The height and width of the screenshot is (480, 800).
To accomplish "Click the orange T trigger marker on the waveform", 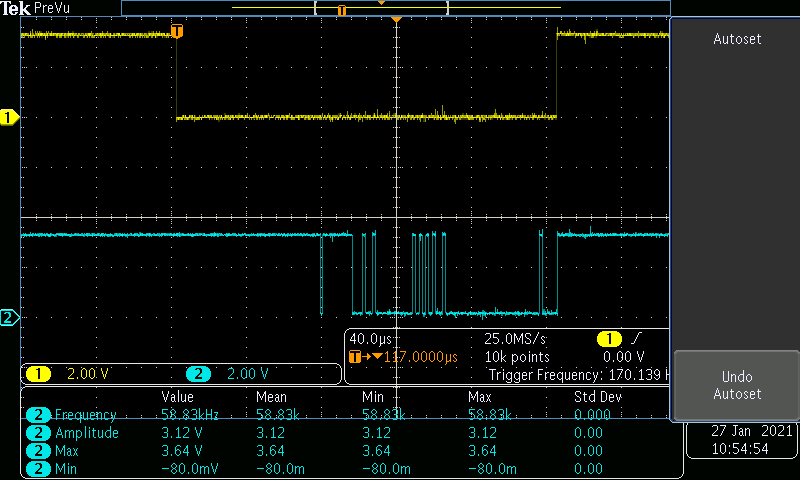I will [x=177, y=31].
